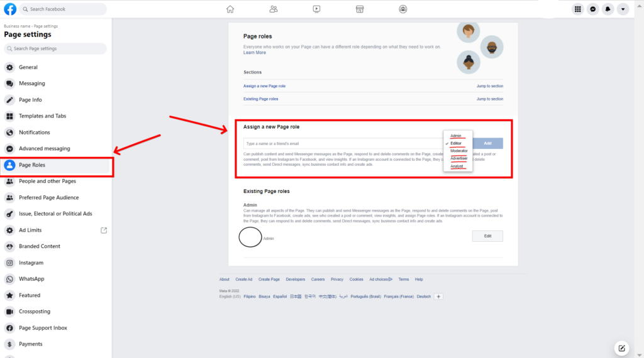This screenshot has width=644, height=358.
Task: Click the Deutsch language link
Action: (x=423, y=296)
